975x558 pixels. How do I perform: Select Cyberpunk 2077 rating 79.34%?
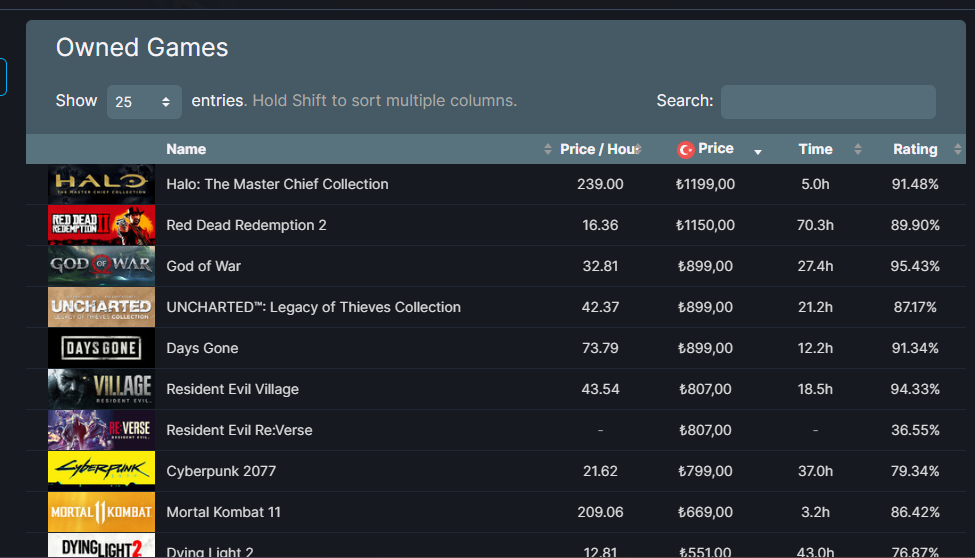click(x=915, y=472)
